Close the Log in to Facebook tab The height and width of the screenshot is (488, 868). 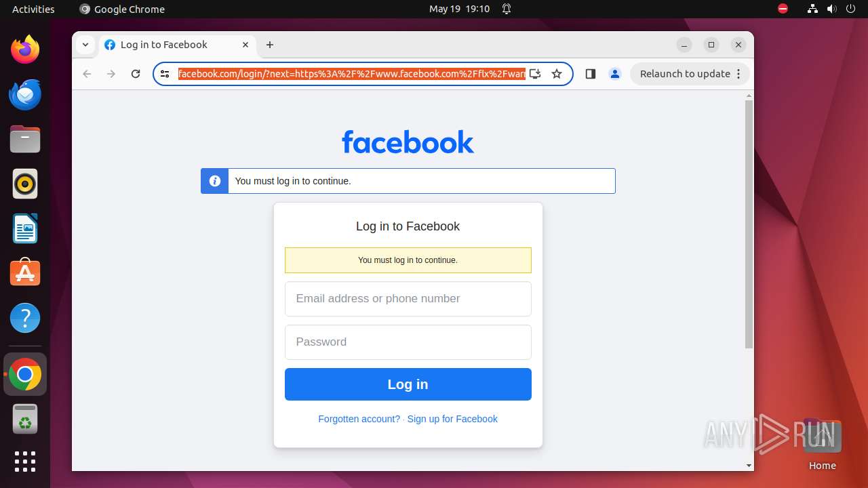tap(245, 45)
